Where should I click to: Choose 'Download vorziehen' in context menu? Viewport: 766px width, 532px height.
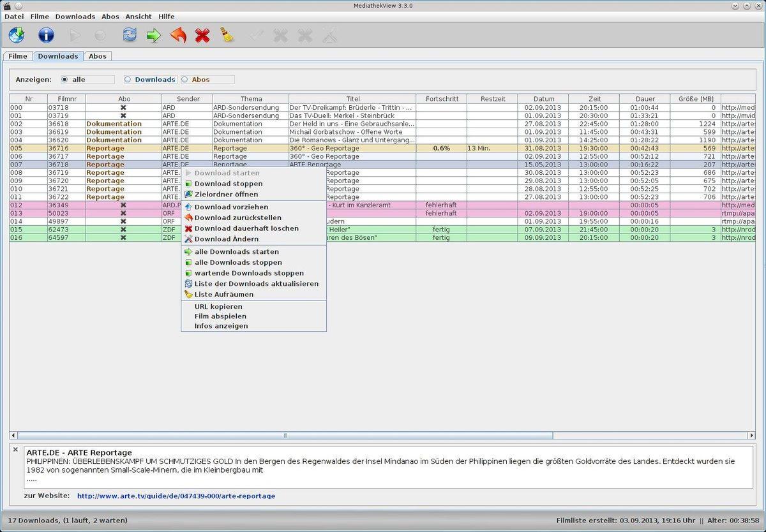[253, 207]
